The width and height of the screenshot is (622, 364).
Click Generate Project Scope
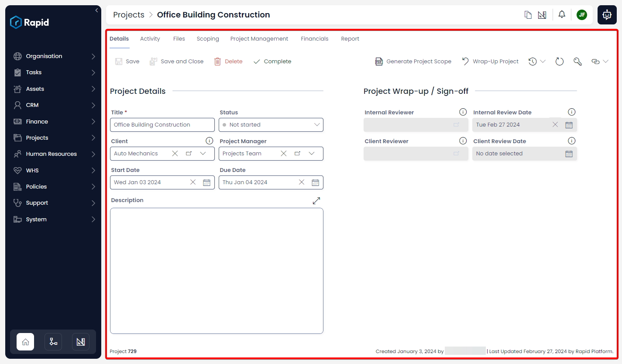pyautogui.click(x=413, y=62)
